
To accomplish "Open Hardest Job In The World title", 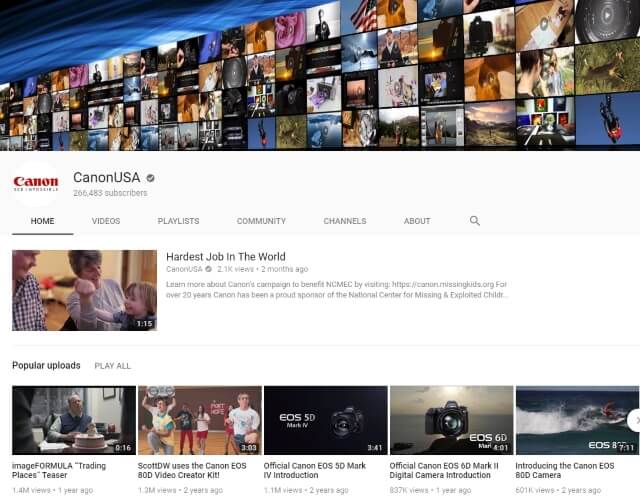I will point(226,257).
